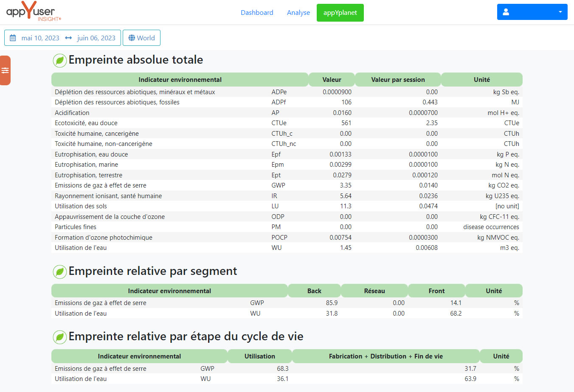Click the Front column header

pyautogui.click(x=436, y=291)
